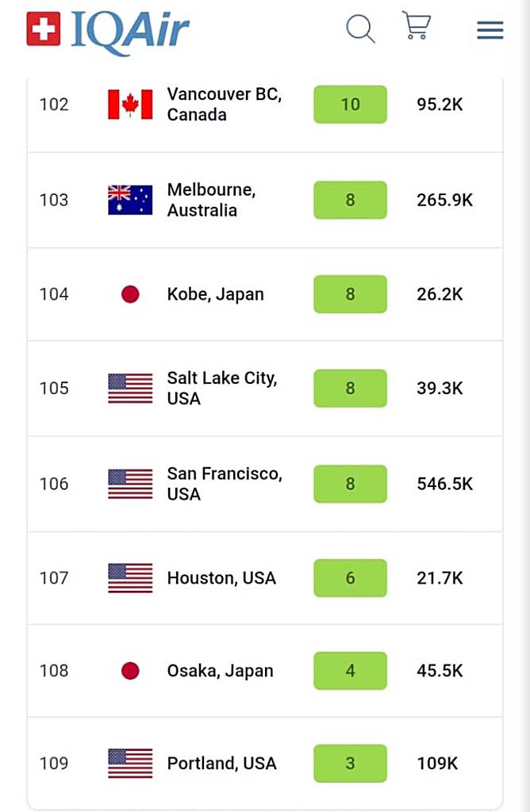Screen dimensions: 530x812
Task: Open the search magnifier icon
Action: (360, 29)
